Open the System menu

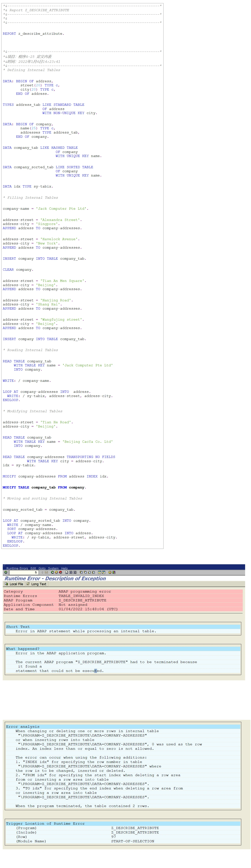tap(53, 569)
